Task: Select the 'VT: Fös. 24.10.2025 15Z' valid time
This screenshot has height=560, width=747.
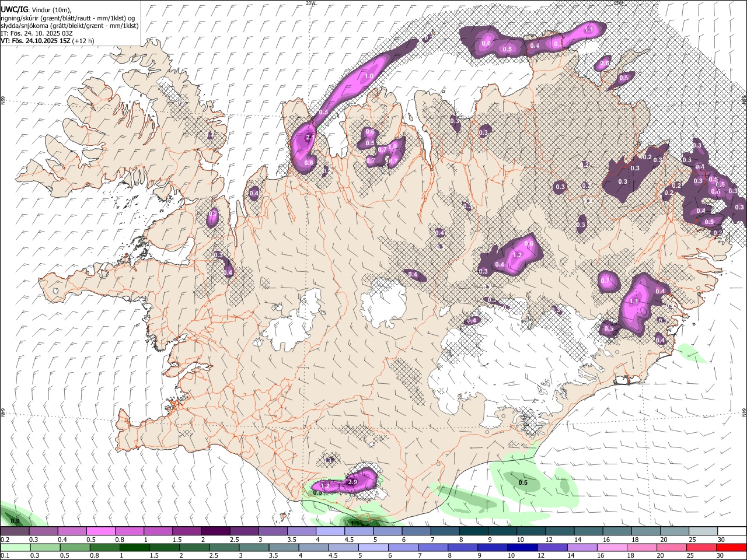Action: pos(35,41)
